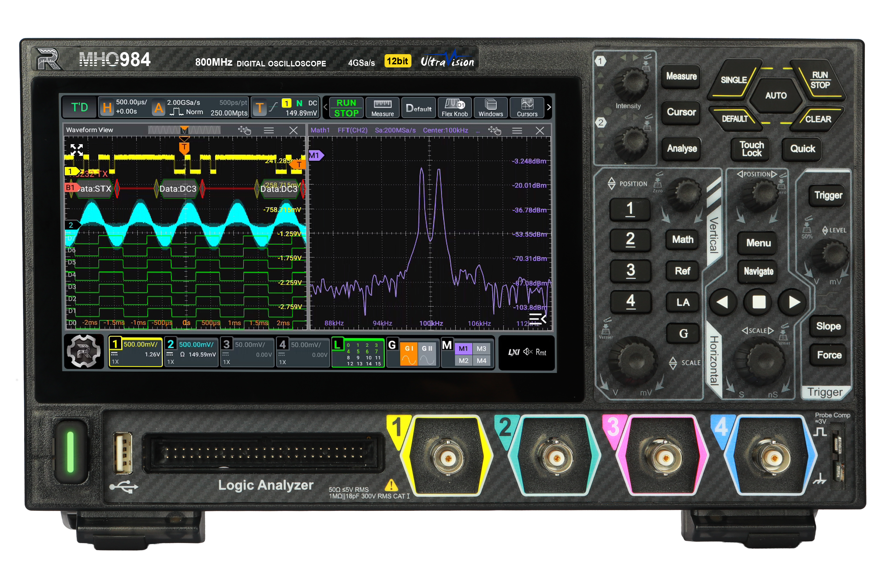Click the trigger LEVEL knob
This screenshot has width=882, height=588.
(831, 255)
